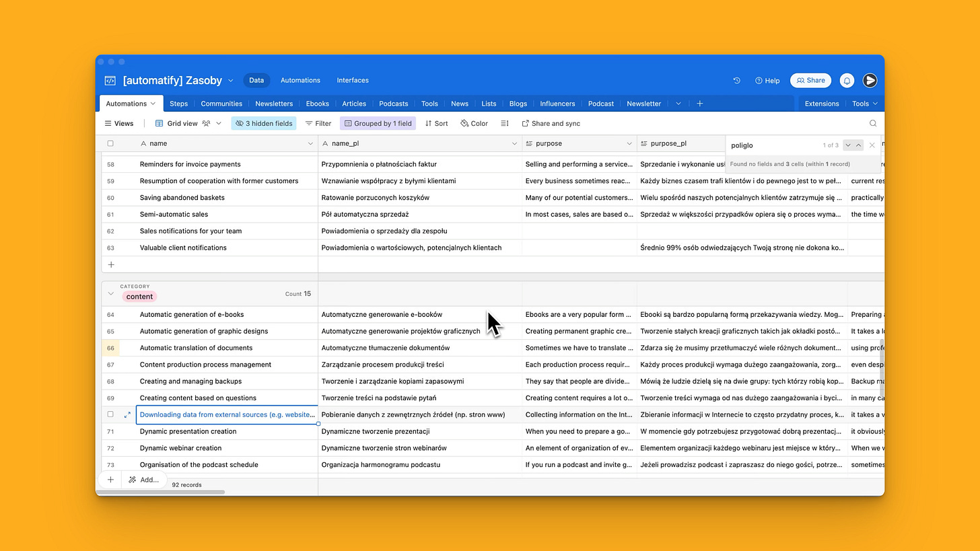
Task: Click the name_pl field type icon
Action: (325, 143)
